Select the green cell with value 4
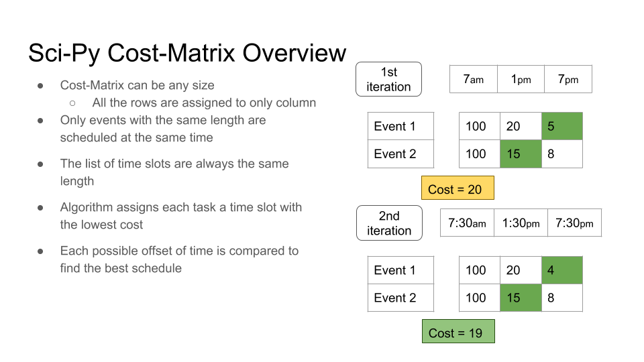This screenshot has width=644, height=362. [x=562, y=270]
